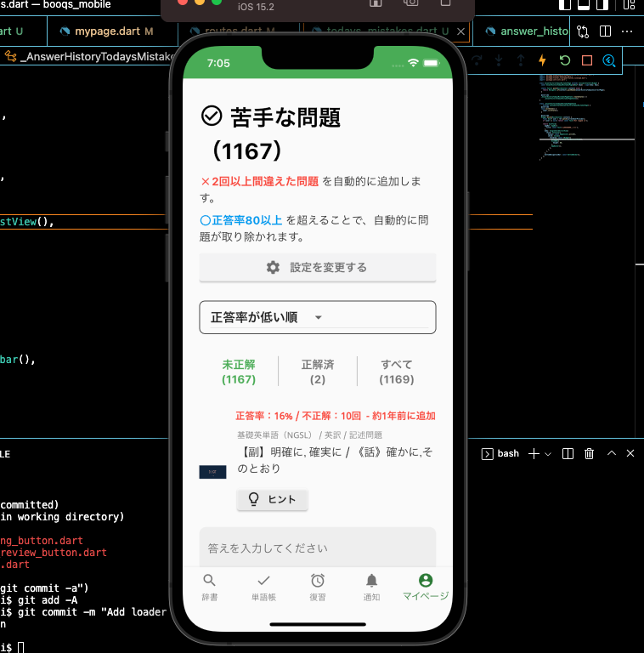Add new terminal with plus icon

534,453
